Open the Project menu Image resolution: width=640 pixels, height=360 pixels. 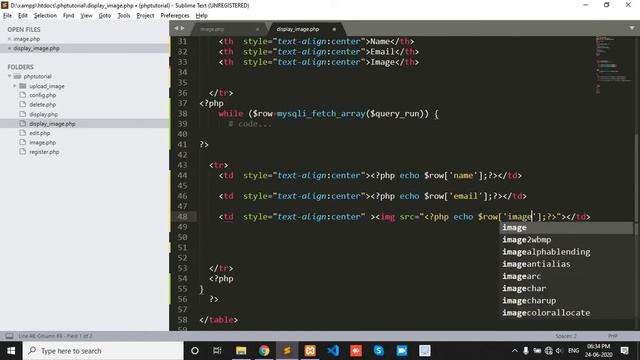pos(145,16)
